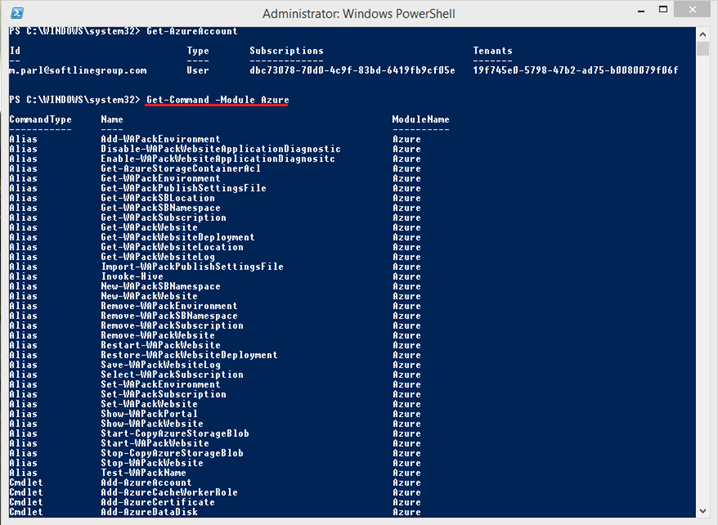Click the Get-Command -Module Azure command
This screenshot has width=718, height=525.
218,100
